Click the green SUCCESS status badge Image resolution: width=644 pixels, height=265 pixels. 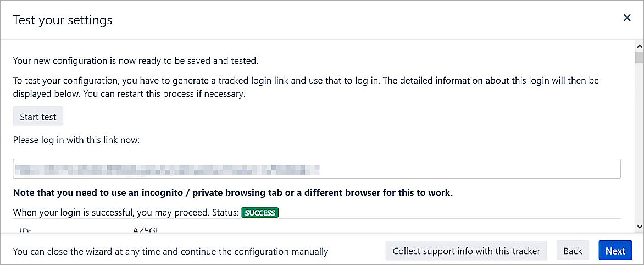coord(260,212)
